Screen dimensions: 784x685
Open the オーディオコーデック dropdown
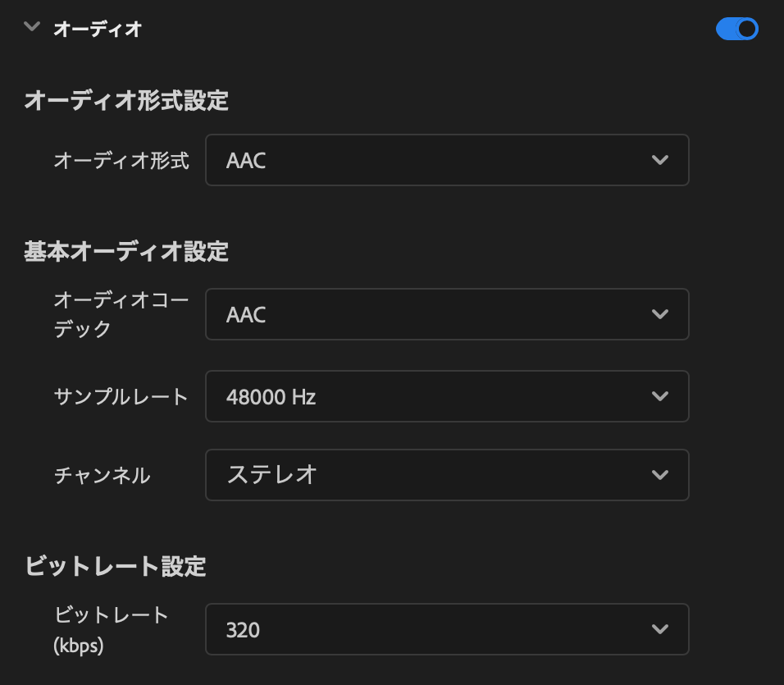(447, 314)
